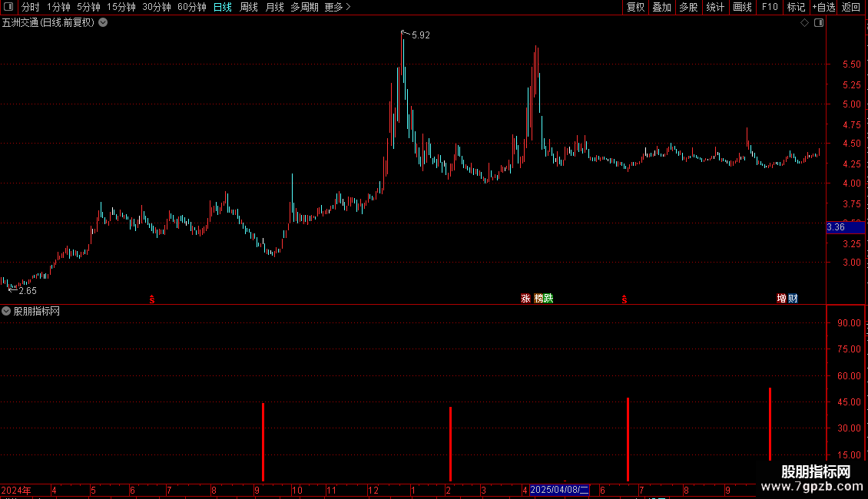868x499 pixels.
Task: Click the September indicator red signal bar
Action: [x=263, y=442]
